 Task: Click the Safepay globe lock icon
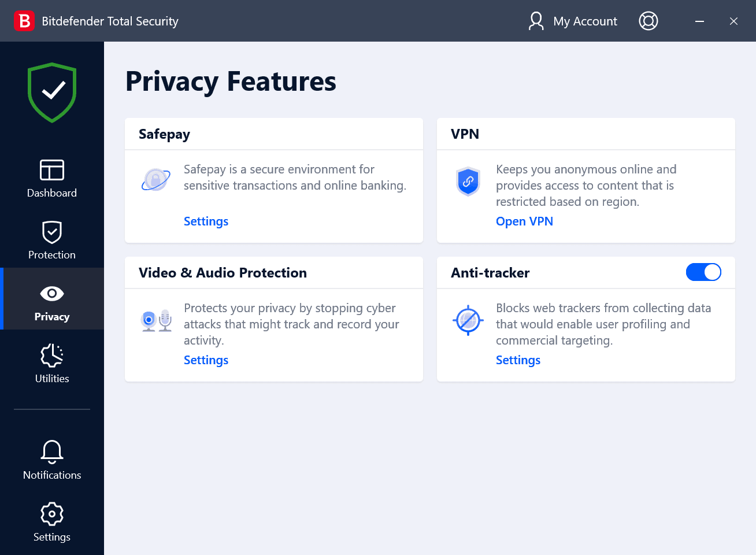click(155, 180)
